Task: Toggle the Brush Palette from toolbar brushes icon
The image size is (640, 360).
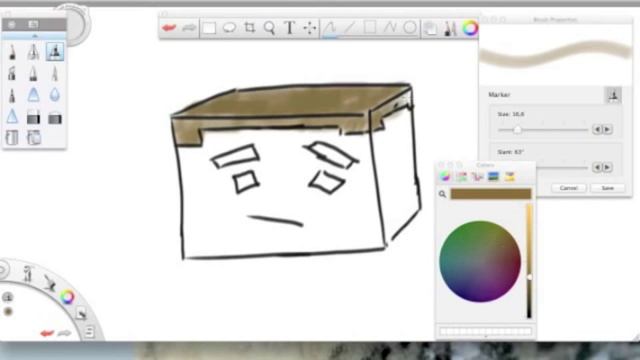Action: coord(450,28)
